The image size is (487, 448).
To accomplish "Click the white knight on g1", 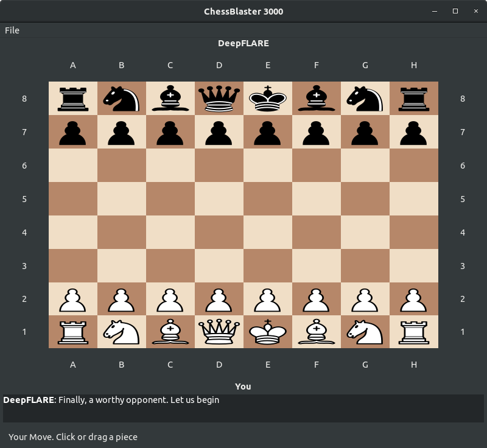I will (365, 332).
